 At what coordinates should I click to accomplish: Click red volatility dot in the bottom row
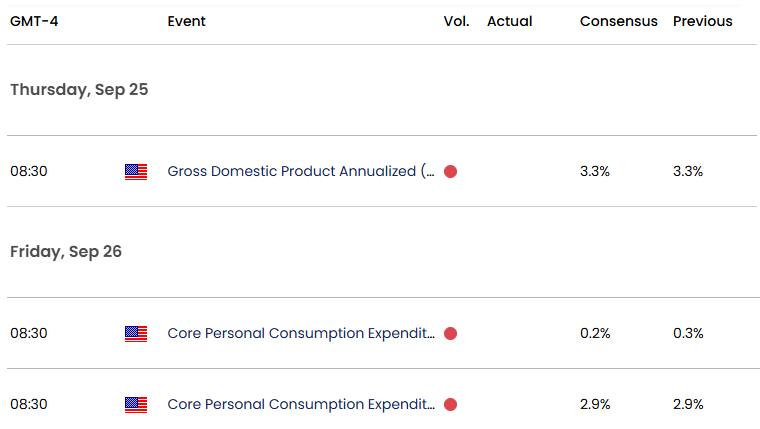450,405
